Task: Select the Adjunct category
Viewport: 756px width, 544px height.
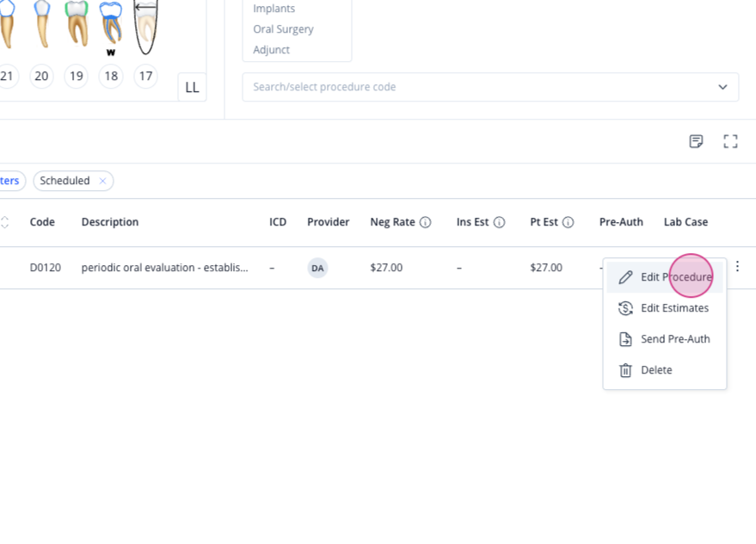Action: coord(272,50)
